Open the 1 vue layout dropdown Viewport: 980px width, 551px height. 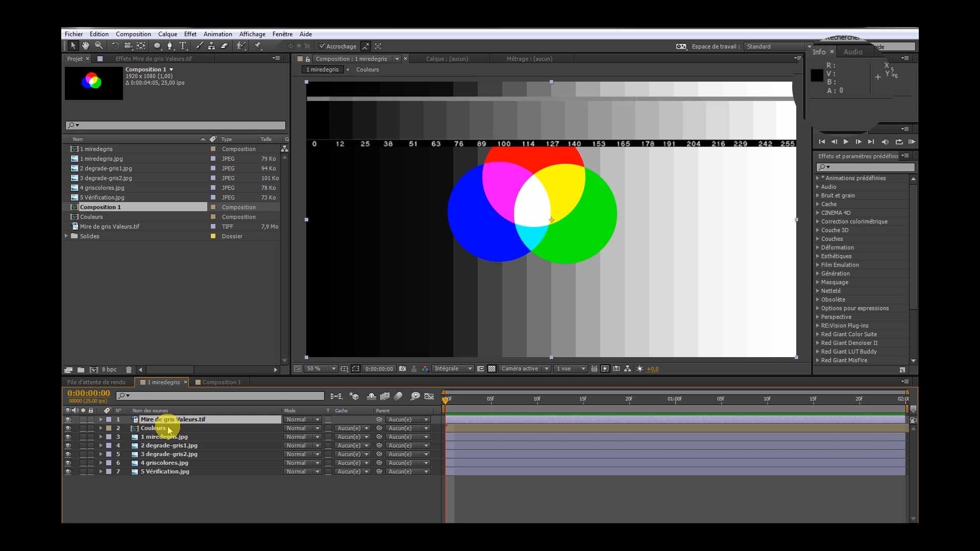click(571, 369)
